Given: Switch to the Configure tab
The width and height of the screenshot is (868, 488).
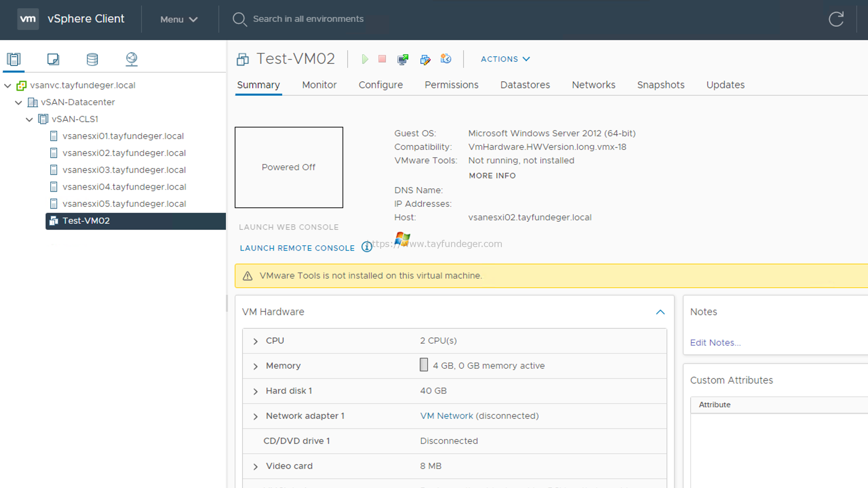Looking at the screenshot, I should [x=381, y=85].
